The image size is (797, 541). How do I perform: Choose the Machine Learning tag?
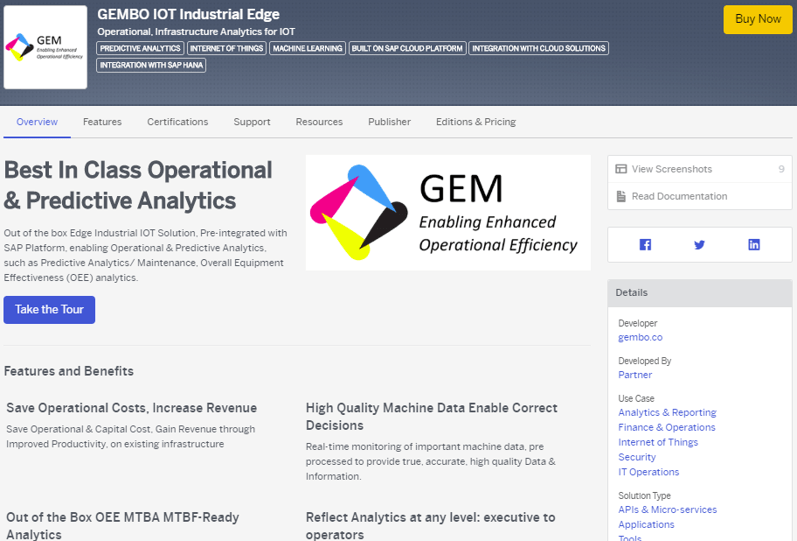[x=308, y=48]
